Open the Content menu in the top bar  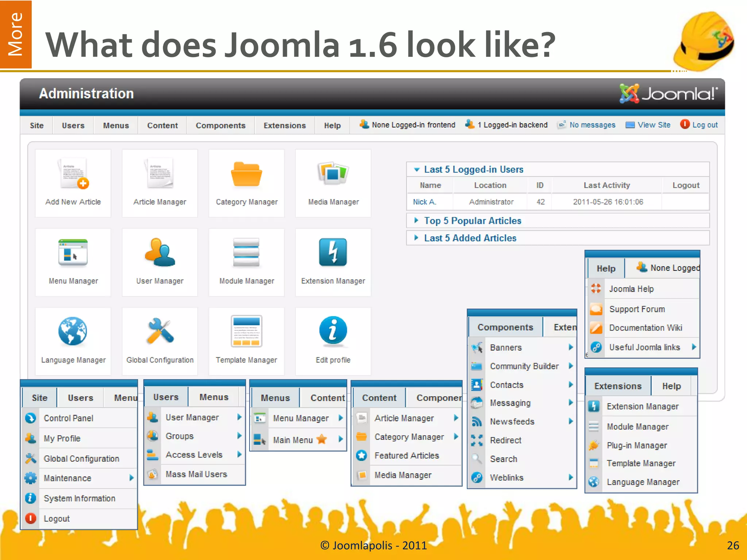coord(162,125)
